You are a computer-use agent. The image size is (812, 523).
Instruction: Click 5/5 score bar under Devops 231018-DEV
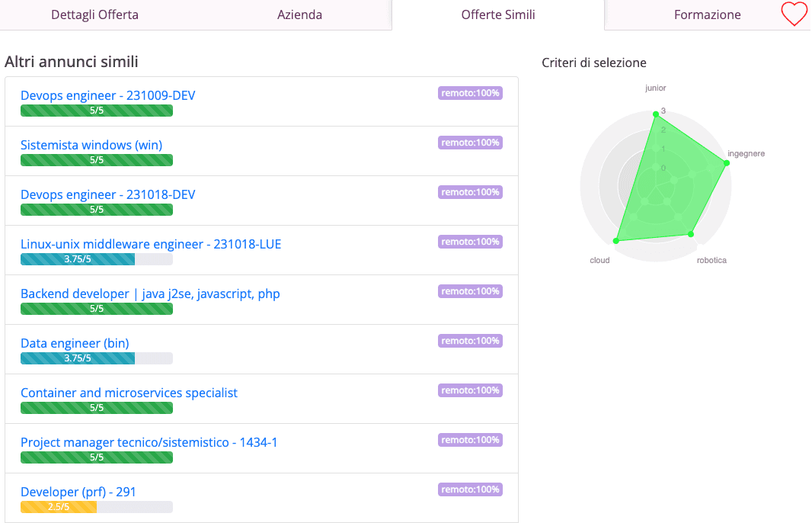[x=96, y=210]
